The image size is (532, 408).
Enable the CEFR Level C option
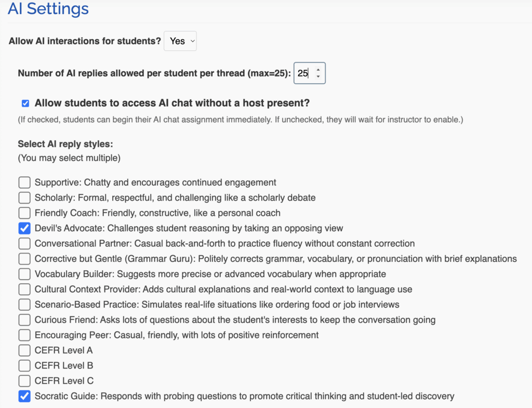(x=24, y=381)
